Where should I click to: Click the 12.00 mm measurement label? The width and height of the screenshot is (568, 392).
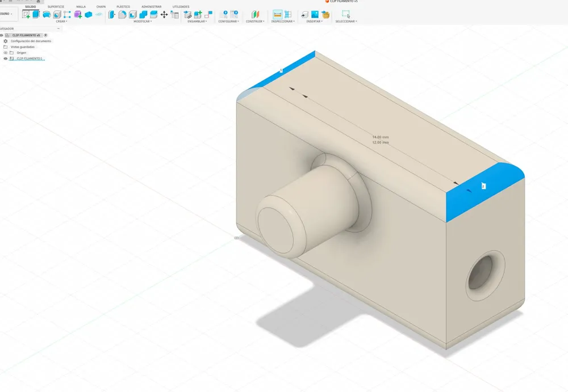(x=381, y=142)
